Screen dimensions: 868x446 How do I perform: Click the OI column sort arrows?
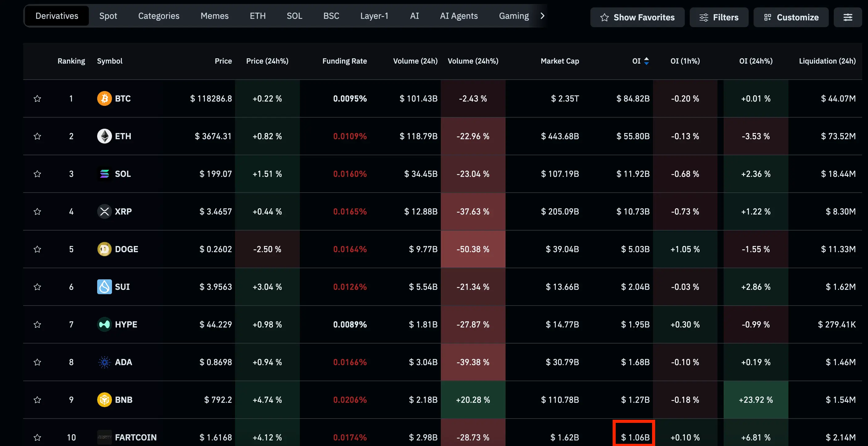[x=647, y=61]
